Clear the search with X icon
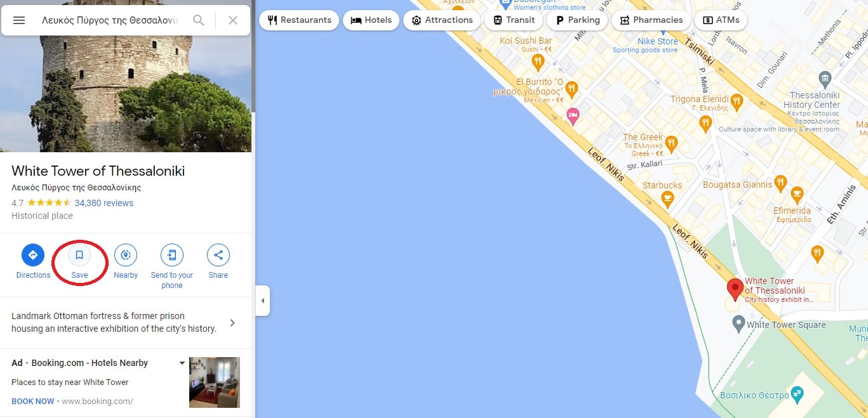This screenshot has width=868, height=418. click(x=233, y=20)
